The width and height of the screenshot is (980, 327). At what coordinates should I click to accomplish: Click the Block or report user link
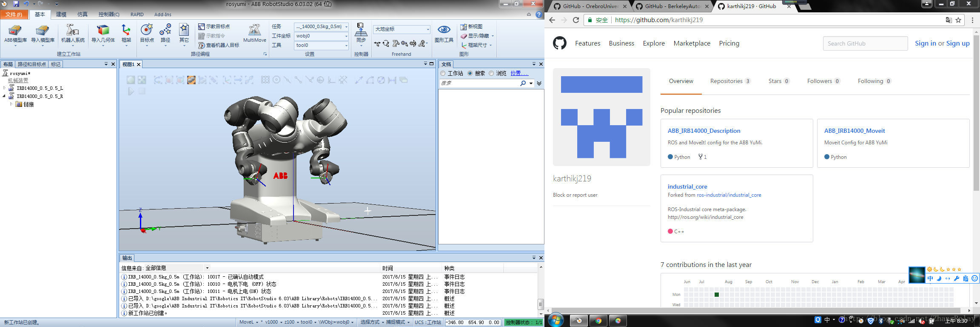coord(575,195)
